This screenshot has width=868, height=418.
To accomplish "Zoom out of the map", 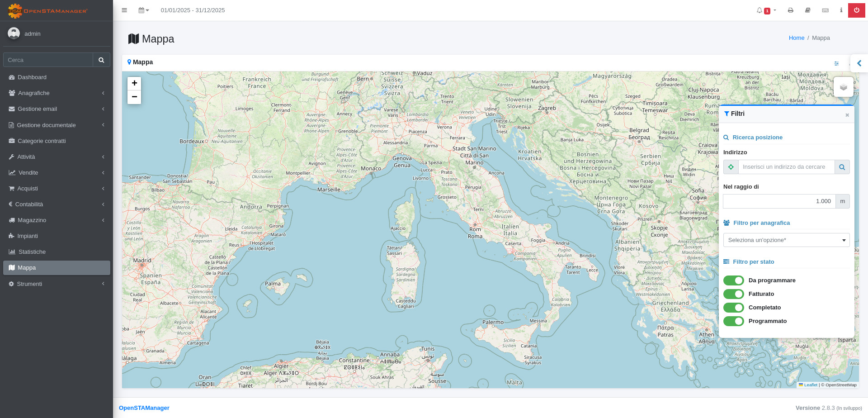I will click(x=134, y=97).
